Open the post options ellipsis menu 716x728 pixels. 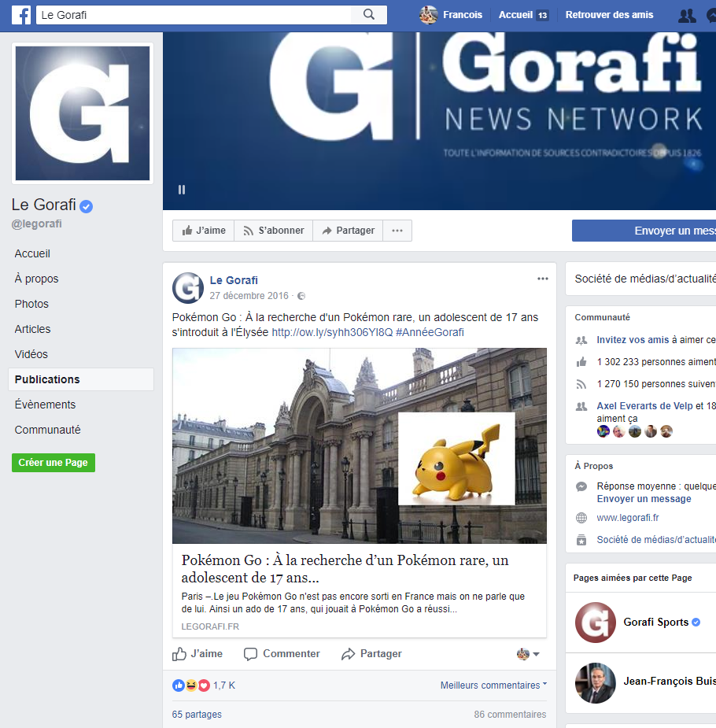click(x=542, y=278)
